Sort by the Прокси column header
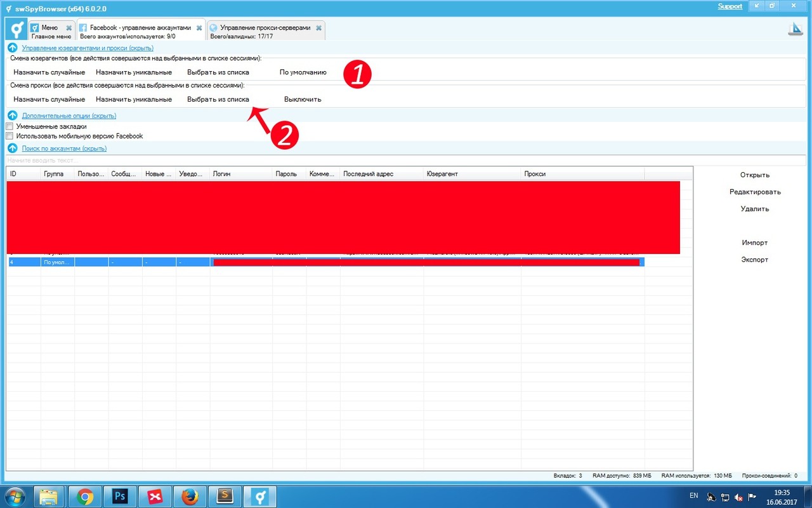The image size is (812, 508). coord(583,174)
